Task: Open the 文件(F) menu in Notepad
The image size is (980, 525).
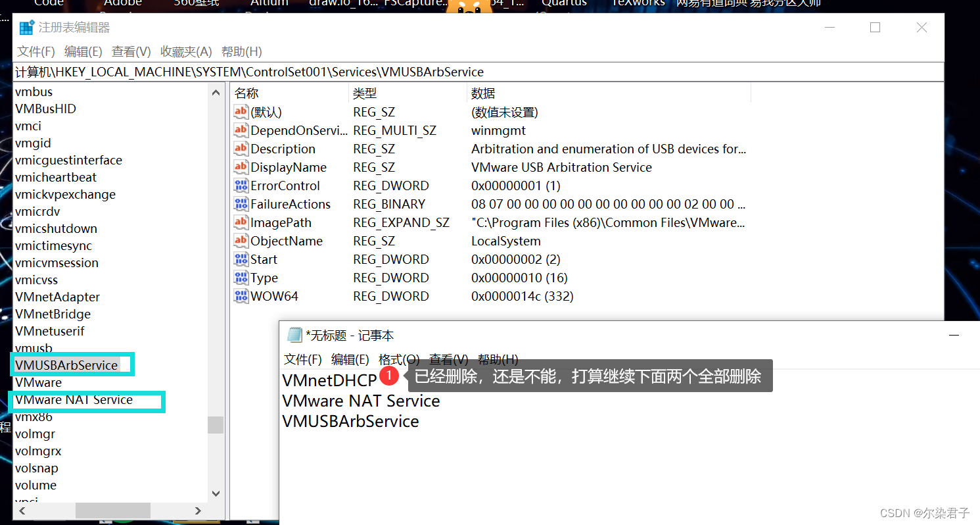Action: (303, 359)
